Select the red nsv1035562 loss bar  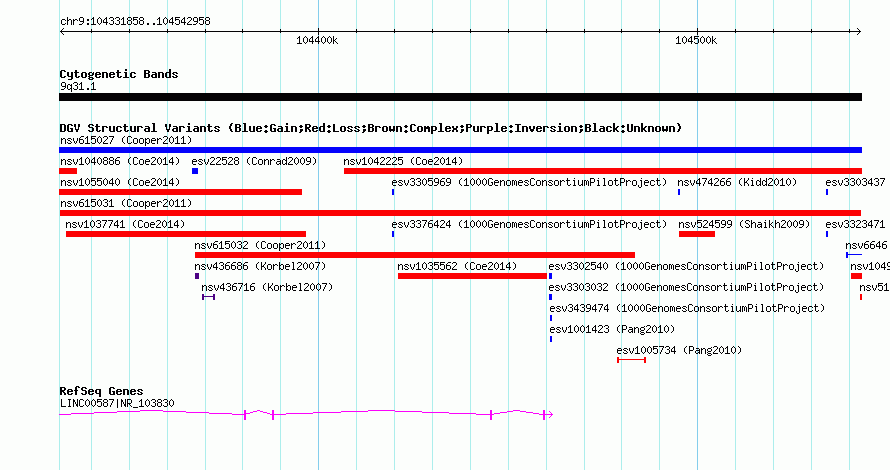pyautogui.click(x=472, y=276)
